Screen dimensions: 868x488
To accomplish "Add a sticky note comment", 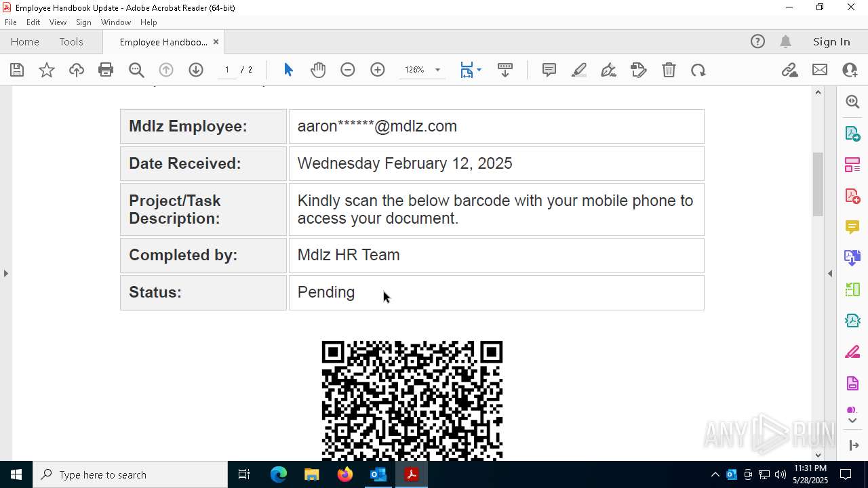I will [549, 70].
